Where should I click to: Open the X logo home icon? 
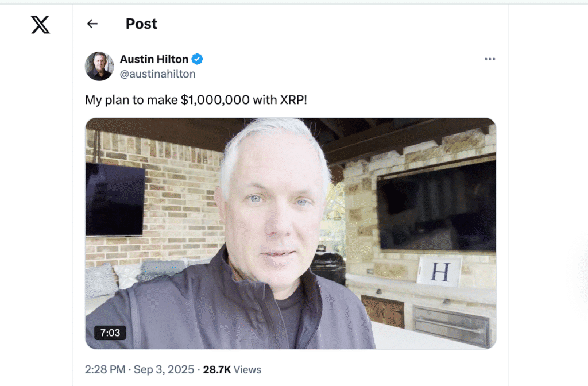(x=40, y=25)
